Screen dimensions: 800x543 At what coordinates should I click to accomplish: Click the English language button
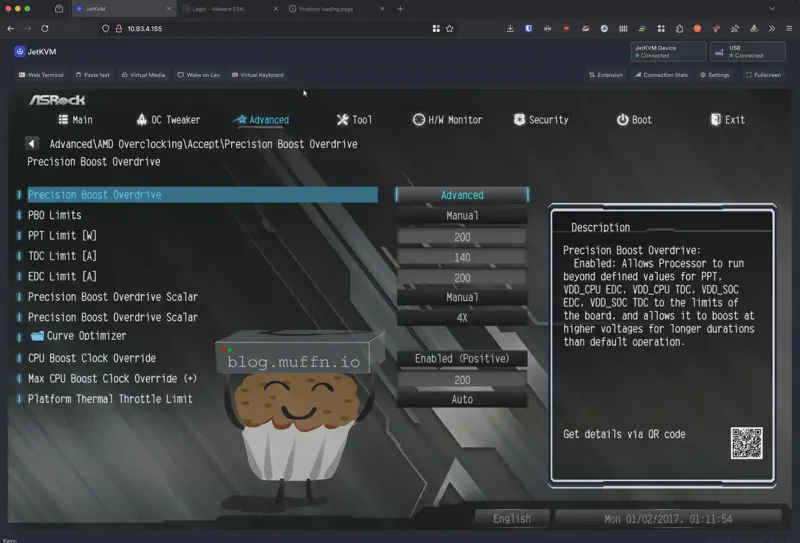pyautogui.click(x=512, y=519)
